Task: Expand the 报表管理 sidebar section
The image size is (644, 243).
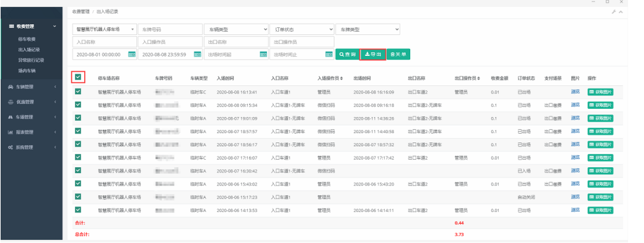Action: [x=31, y=132]
